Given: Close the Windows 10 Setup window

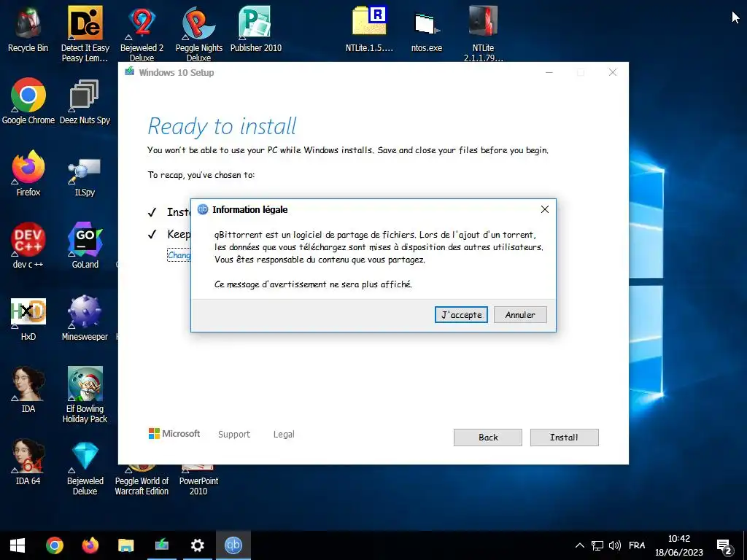Looking at the screenshot, I should (613, 72).
